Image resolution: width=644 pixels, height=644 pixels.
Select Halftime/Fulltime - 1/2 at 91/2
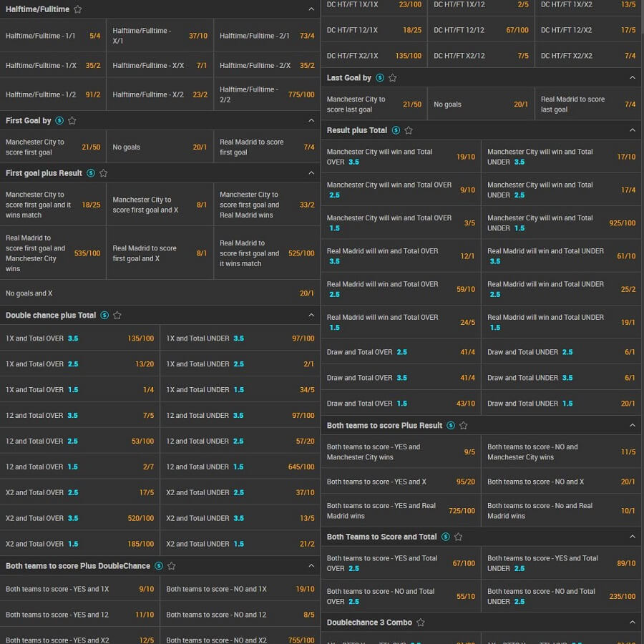(x=53, y=94)
